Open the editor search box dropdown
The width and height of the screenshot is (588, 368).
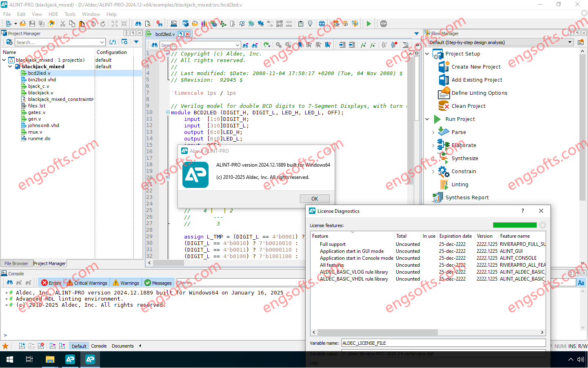point(237,45)
